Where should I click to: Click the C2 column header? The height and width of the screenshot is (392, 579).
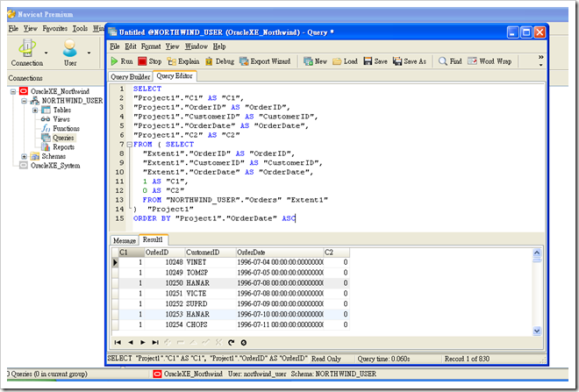(x=336, y=253)
